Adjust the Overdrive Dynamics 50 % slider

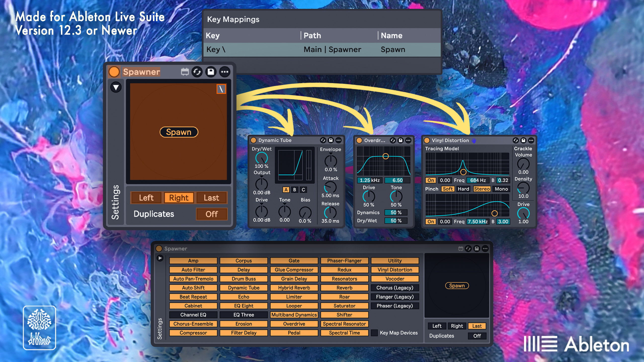pyautogui.click(x=396, y=213)
